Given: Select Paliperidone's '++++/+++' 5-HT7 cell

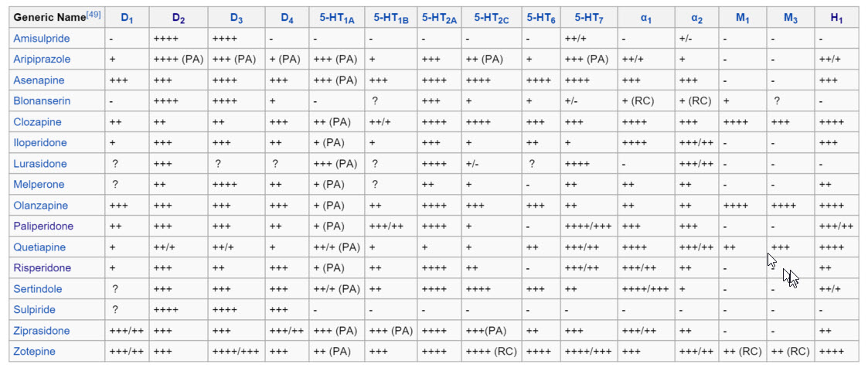Looking at the screenshot, I should [x=588, y=226].
